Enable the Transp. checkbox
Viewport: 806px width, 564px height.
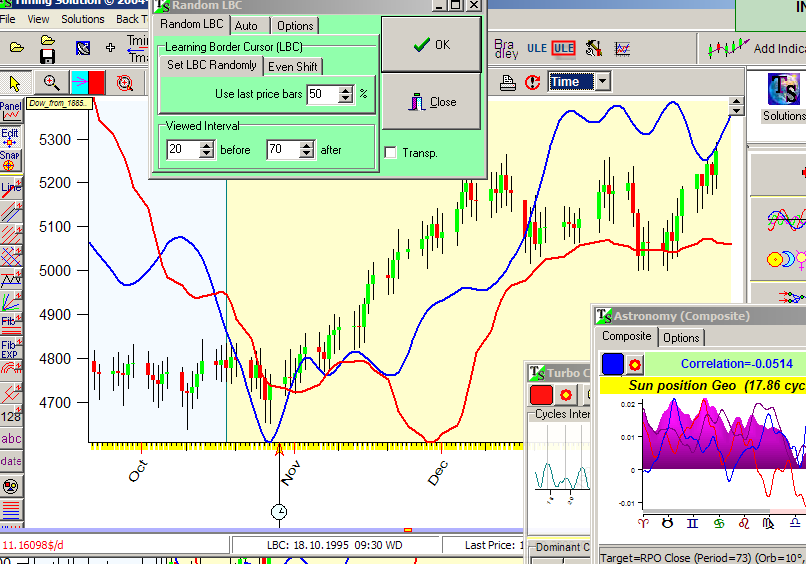[391, 152]
